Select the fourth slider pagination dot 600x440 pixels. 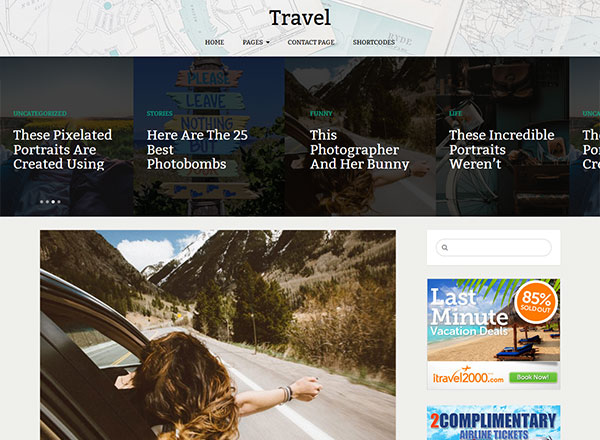pos(59,202)
